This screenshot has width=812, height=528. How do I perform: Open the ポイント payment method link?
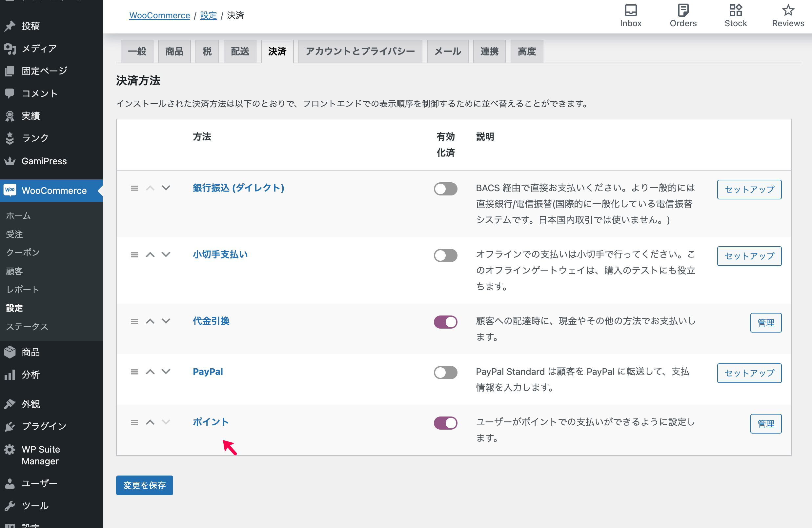tap(211, 422)
